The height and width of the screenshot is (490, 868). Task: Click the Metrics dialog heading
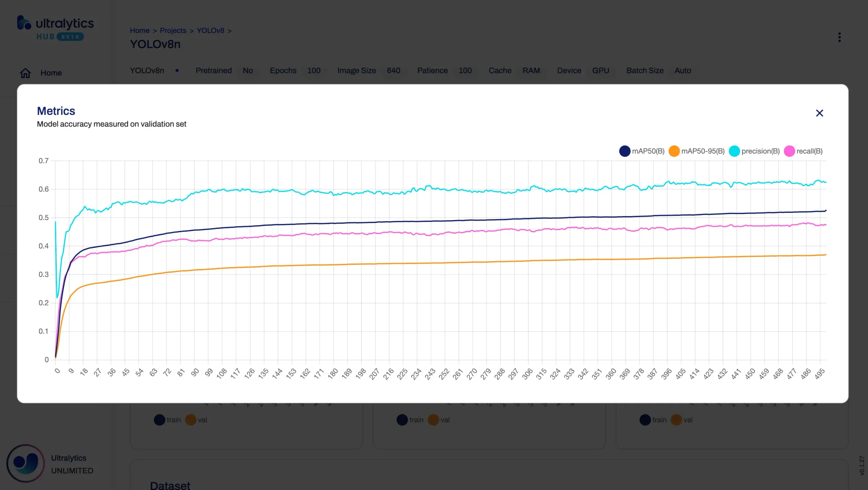tap(56, 111)
